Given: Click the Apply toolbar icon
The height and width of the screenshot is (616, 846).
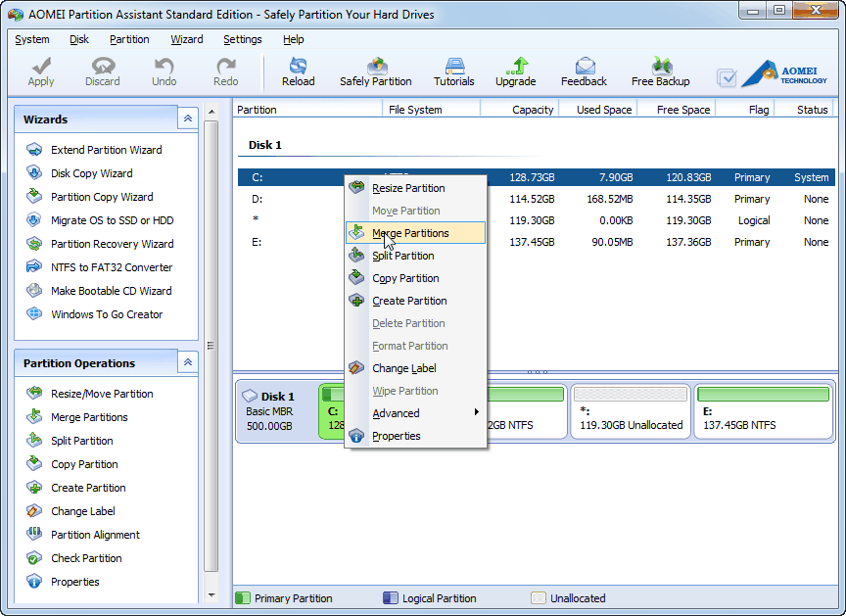Looking at the screenshot, I should pyautogui.click(x=41, y=71).
